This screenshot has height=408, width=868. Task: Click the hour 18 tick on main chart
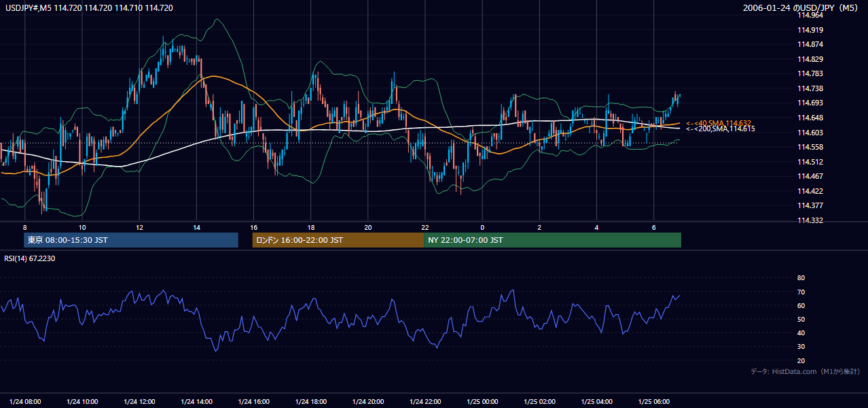point(310,226)
